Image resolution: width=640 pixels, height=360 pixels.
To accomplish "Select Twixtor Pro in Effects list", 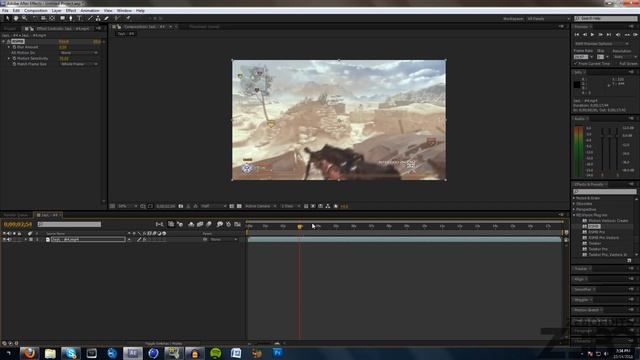I will (598, 249).
